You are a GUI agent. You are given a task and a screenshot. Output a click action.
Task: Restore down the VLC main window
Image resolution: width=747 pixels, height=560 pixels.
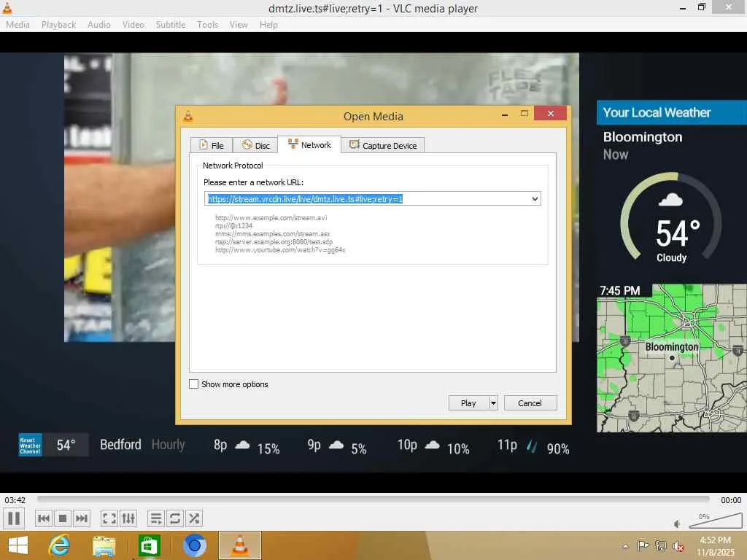pyautogui.click(x=701, y=7)
